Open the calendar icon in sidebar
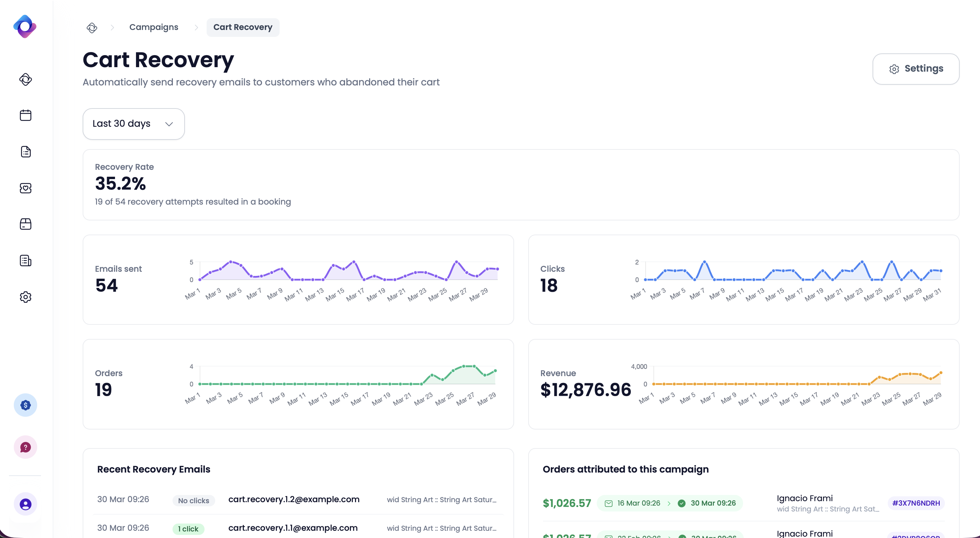The width and height of the screenshot is (980, 538). (x=25, y=115)
